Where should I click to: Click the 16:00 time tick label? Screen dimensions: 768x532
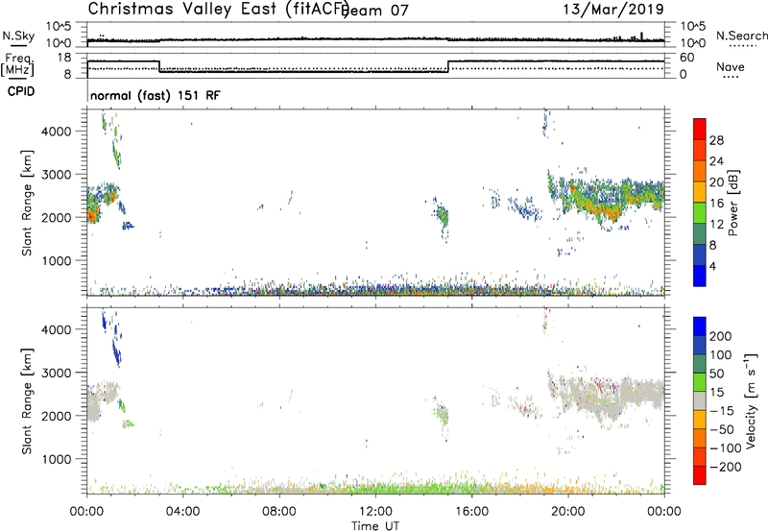(x=471, y=512)
